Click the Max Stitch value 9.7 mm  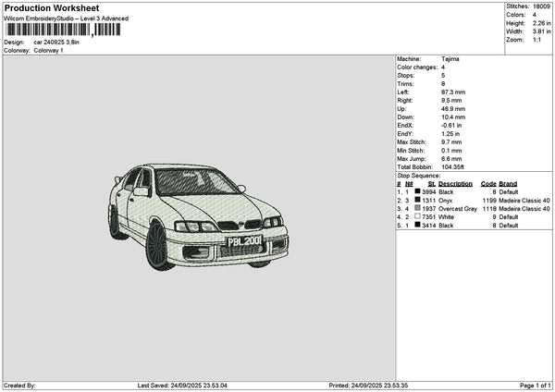coord(451,142)
